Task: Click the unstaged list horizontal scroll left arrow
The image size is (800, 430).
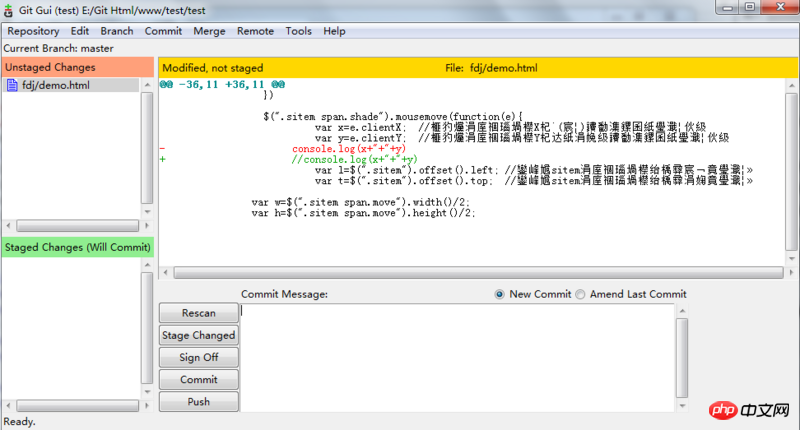Action: click(8, 225)
